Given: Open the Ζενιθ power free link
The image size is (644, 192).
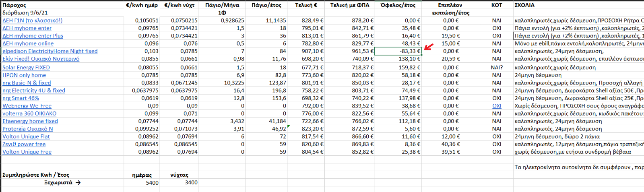Looking at the screenshot, I should [24, 144].
